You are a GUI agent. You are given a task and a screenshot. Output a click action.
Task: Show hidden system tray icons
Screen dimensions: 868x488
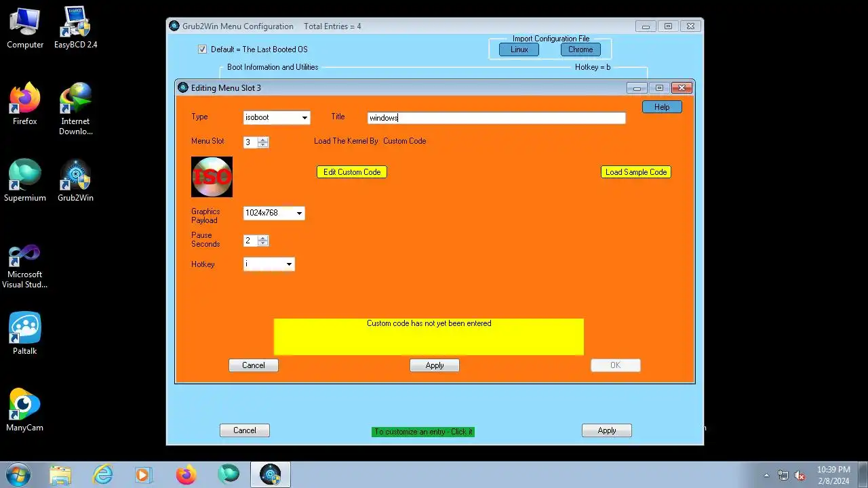tap(766, 475)
